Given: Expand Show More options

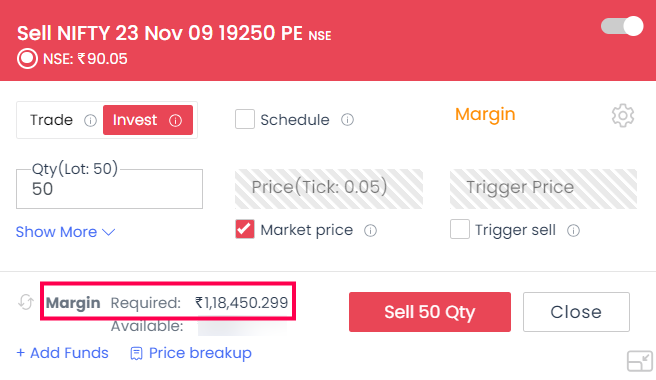Looking at the screenshot, I should coord(65,232).
